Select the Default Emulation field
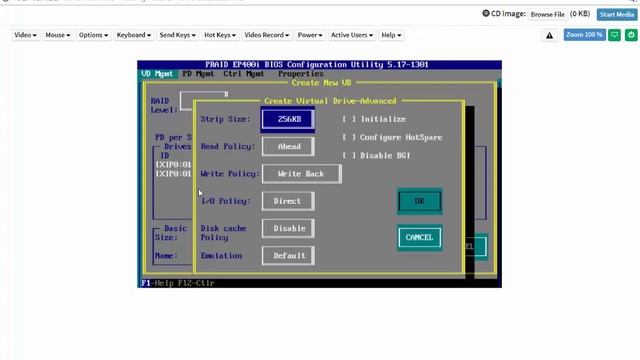 288,256
